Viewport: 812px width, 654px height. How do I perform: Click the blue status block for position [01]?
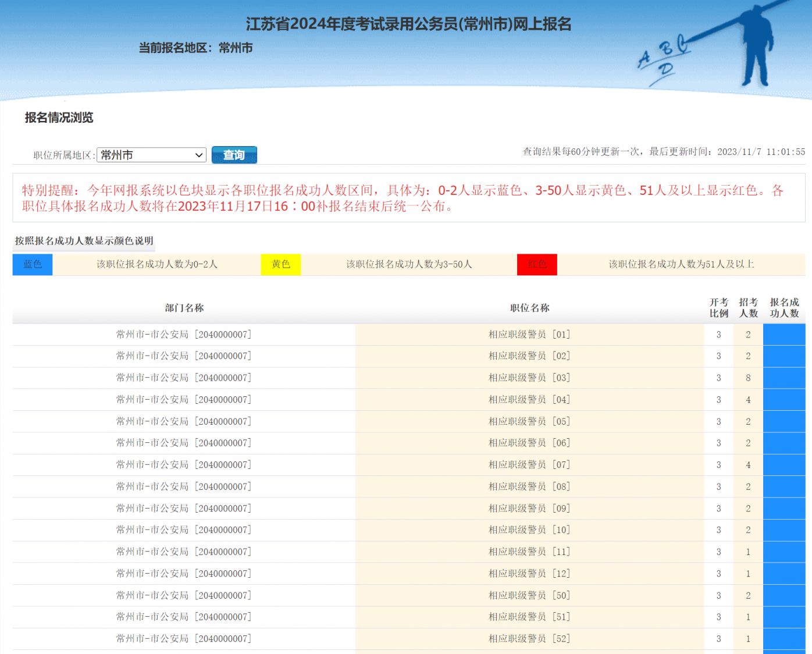click(784, 335)
